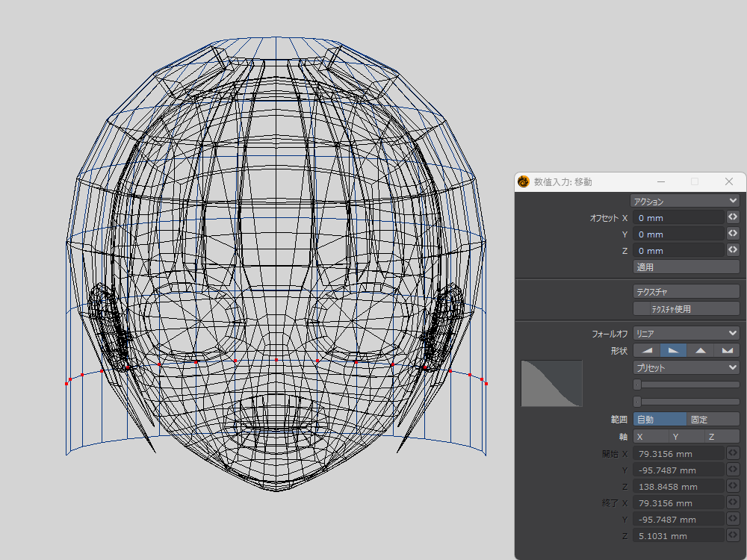
Task: Choose the valley-shaped falloff shape icon
Action: [x=726, y=350]
